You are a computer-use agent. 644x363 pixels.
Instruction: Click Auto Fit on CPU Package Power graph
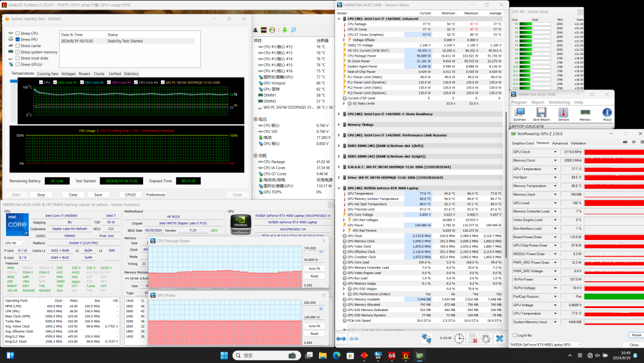pos(314,269)
